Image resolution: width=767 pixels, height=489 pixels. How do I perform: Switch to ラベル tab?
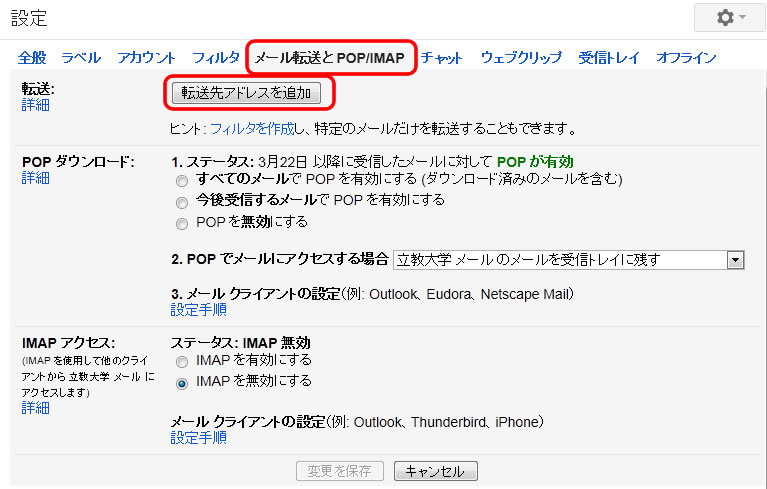tap(81, 58)
